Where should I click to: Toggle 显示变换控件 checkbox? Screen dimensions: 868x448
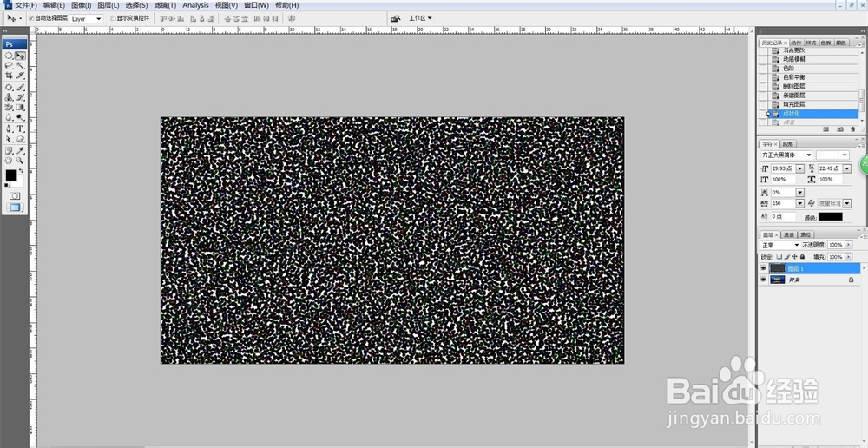(114, 18)
